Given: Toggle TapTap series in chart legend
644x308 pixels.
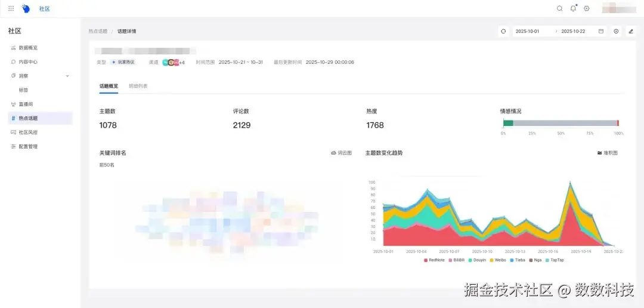Looking at the screenshot, I should click(x=555, y=260).
